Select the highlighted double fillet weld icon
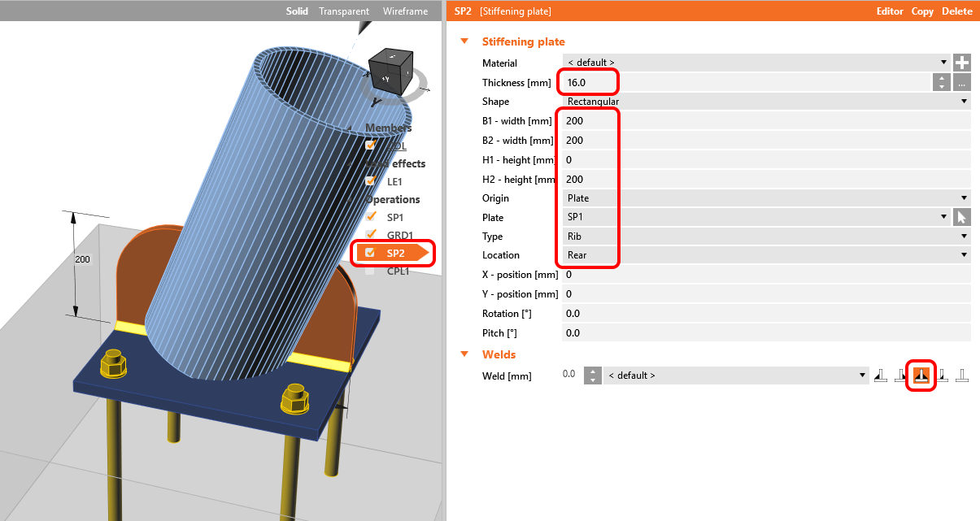 click(x=921, y=376)
